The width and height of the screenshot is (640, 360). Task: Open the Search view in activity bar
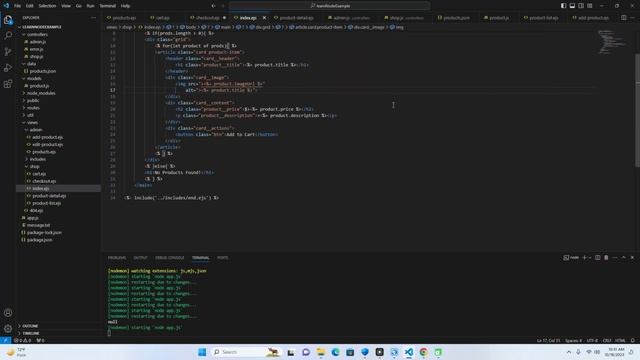8,36
